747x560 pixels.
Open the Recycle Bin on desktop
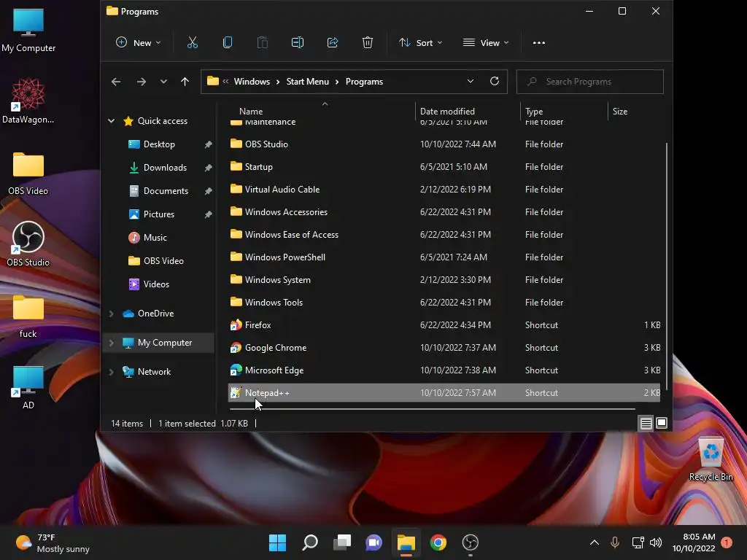(711, 459)
